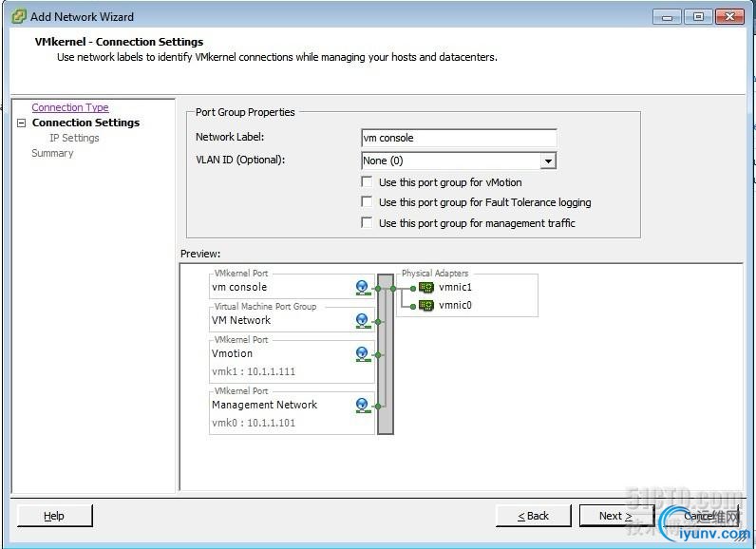Click the vmnic0 adapter name

coord(455,305)
